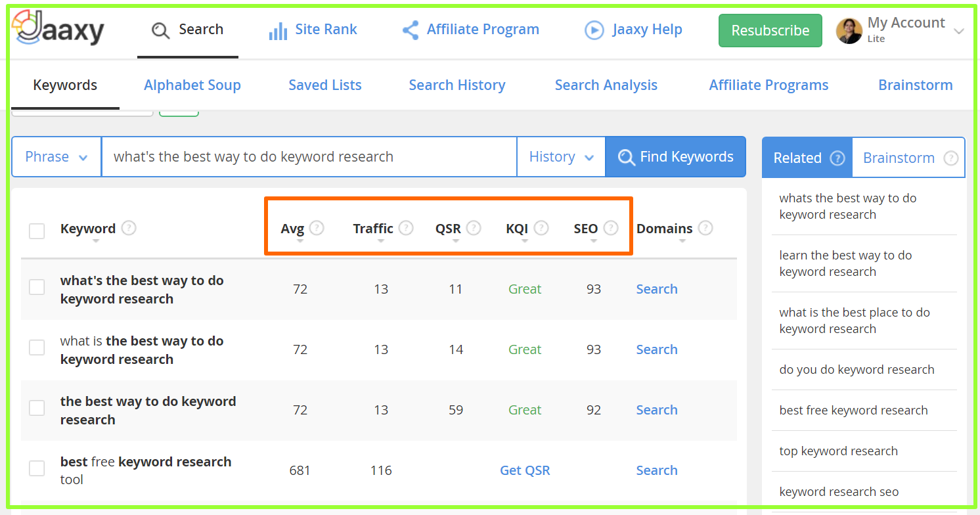
Task: Open Jaaxy Help from top navigation
Action: (633, 30)
